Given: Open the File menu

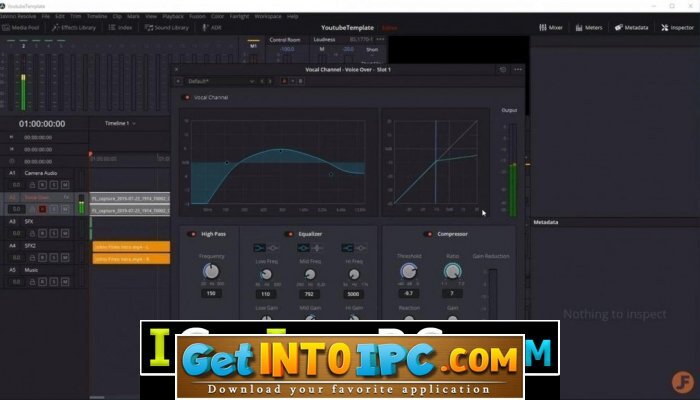Looking at the screenshot, I should (x=46, y=16).
